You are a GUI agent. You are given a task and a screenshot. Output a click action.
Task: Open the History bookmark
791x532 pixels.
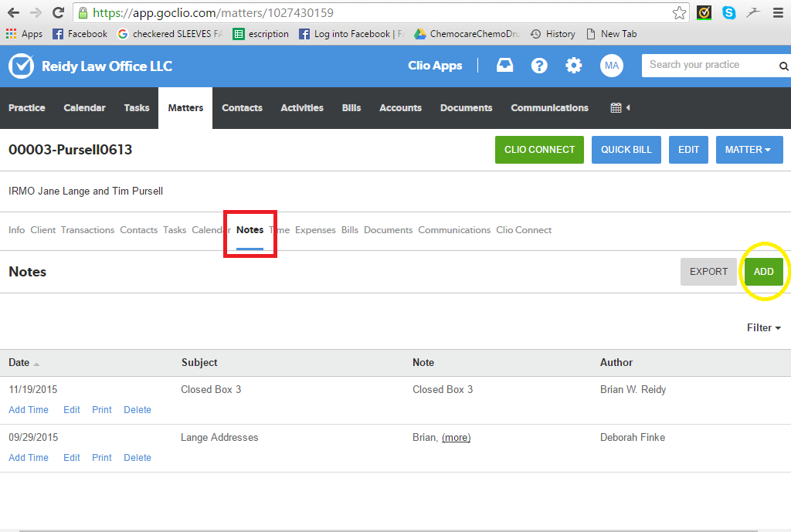point(553,34)
